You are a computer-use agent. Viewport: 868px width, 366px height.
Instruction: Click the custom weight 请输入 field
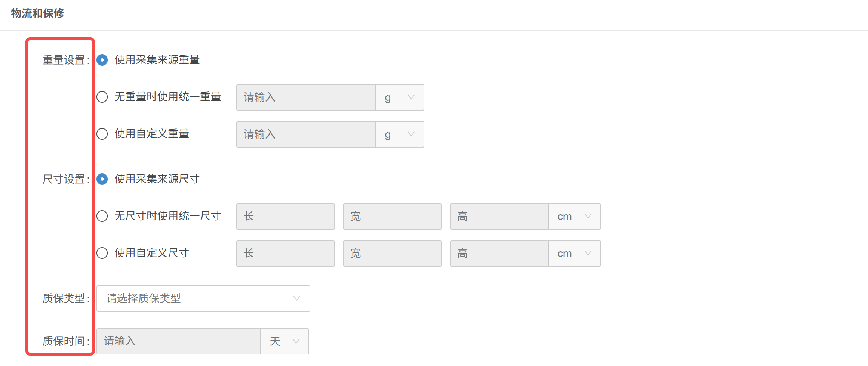(306, 134)
